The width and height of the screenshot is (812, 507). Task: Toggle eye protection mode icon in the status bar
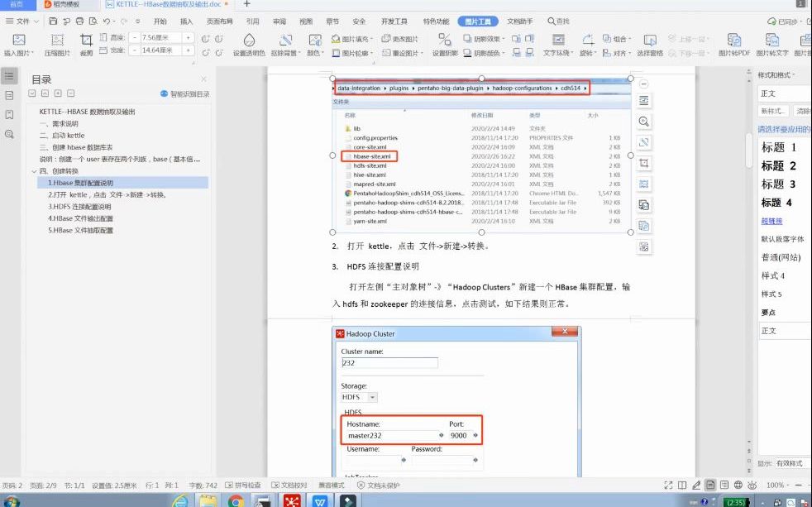coord(752,485)
